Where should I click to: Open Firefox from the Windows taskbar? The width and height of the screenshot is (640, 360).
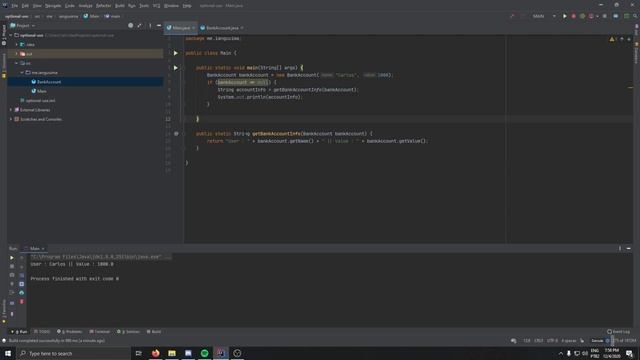(156, 353)
